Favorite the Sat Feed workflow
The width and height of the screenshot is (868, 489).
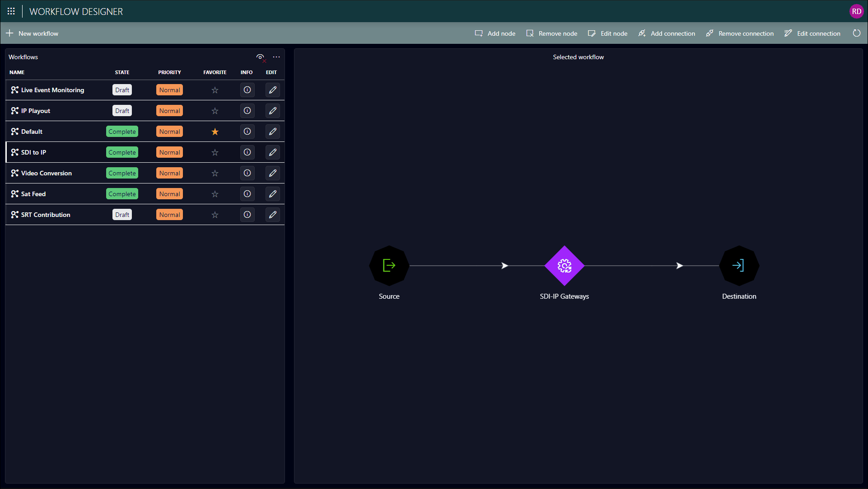[x=215, y=194]
